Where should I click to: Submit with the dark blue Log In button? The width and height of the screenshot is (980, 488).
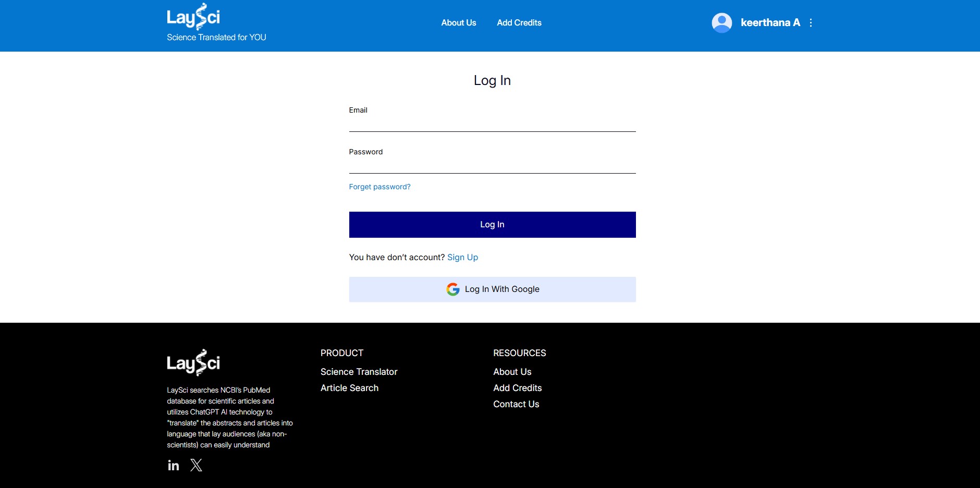(x=493, y=225)
